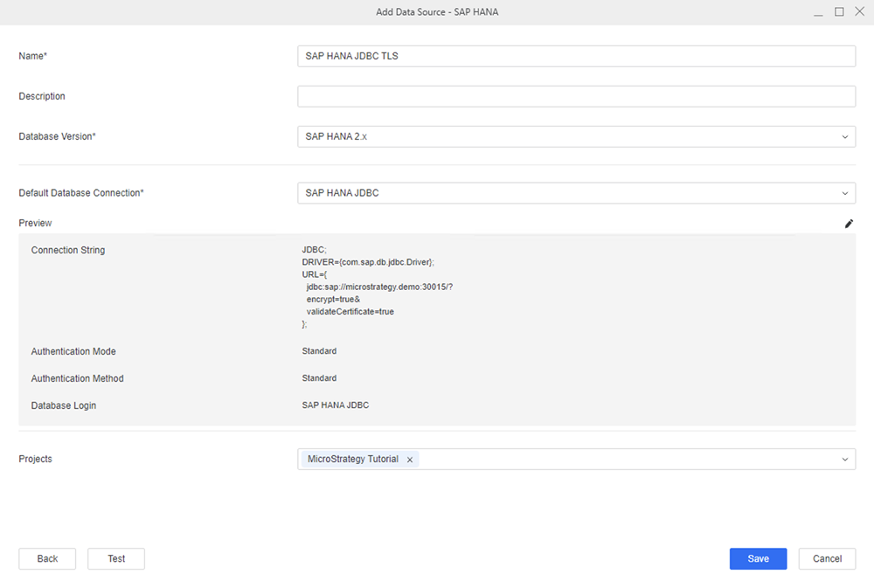Test the database connection
The height and width of the screenshot is (588, 874).
pyautogui.click(x=116, y=558)
